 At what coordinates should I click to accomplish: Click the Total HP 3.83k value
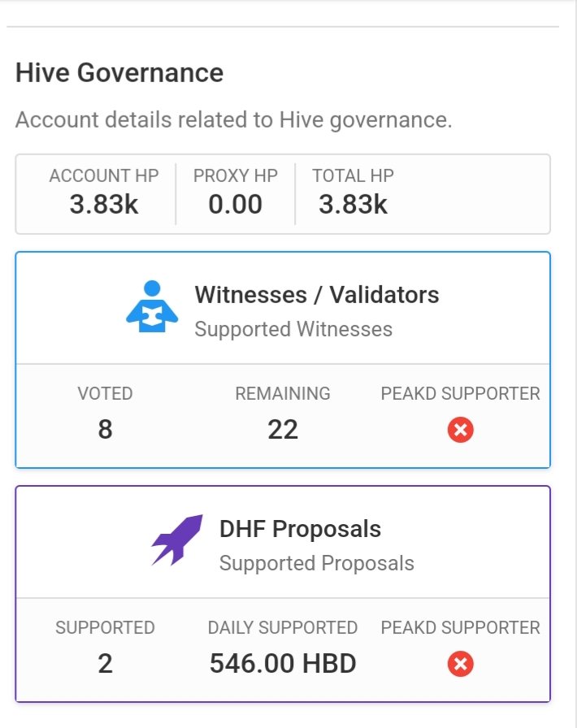click(x=353, y=204)
